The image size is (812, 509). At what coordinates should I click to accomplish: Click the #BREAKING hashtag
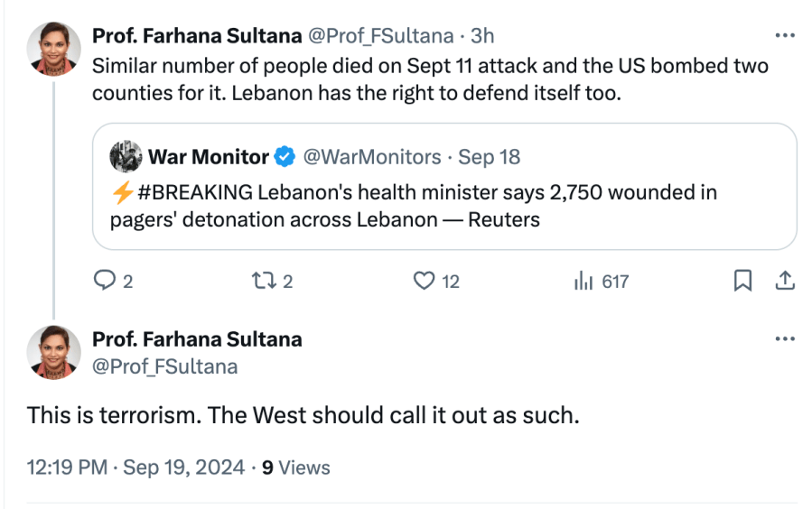click(x=193, y=193)
